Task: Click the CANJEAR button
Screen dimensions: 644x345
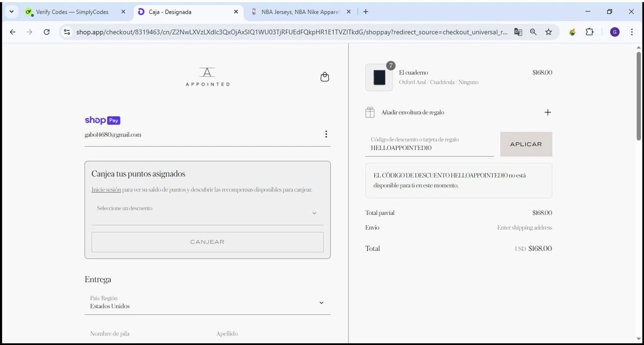Action: (207, 242)
